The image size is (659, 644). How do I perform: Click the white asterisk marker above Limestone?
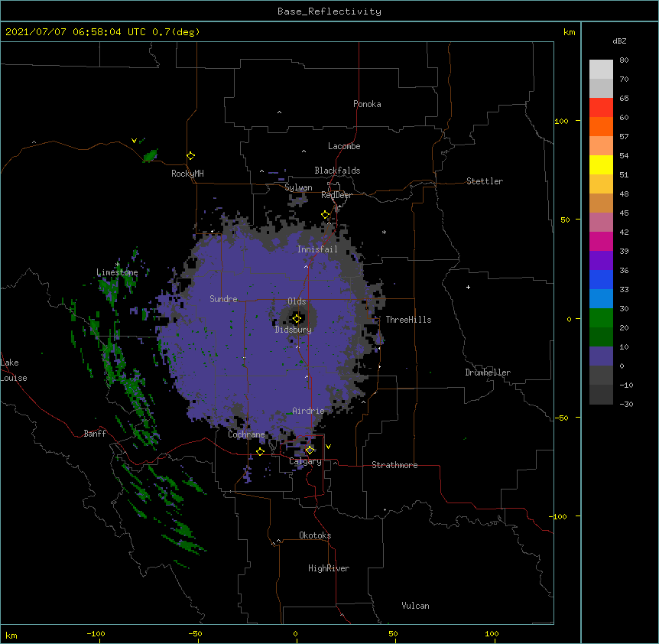[118, 264]
